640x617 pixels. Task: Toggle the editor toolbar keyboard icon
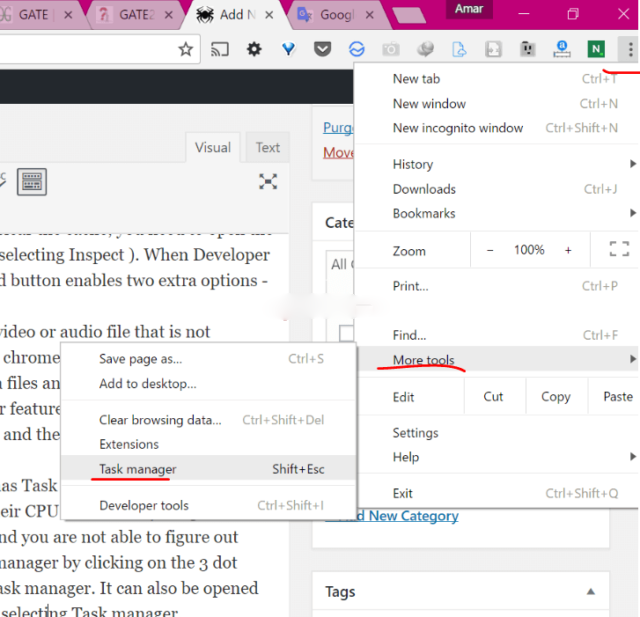click(32, 182)
